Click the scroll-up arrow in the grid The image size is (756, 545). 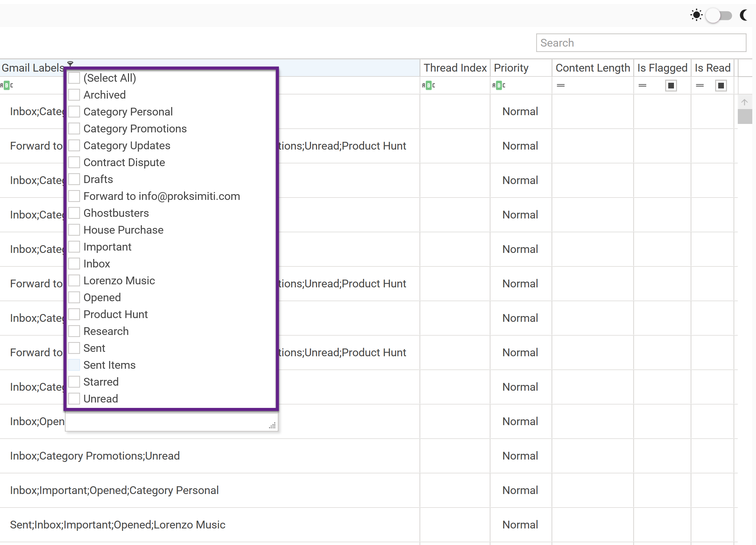[x=744, y=102]
